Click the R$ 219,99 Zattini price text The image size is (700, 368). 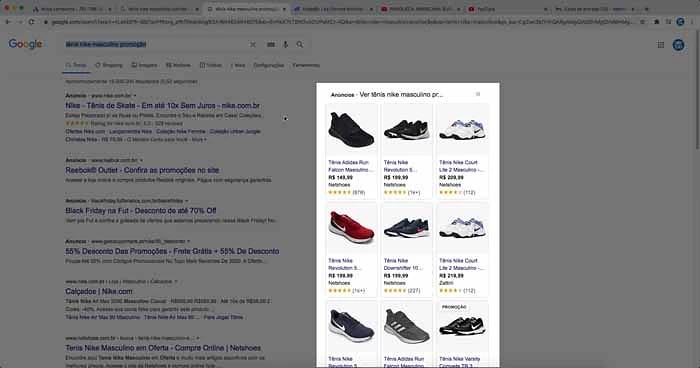pyautogui.click(x=451, y=276)
